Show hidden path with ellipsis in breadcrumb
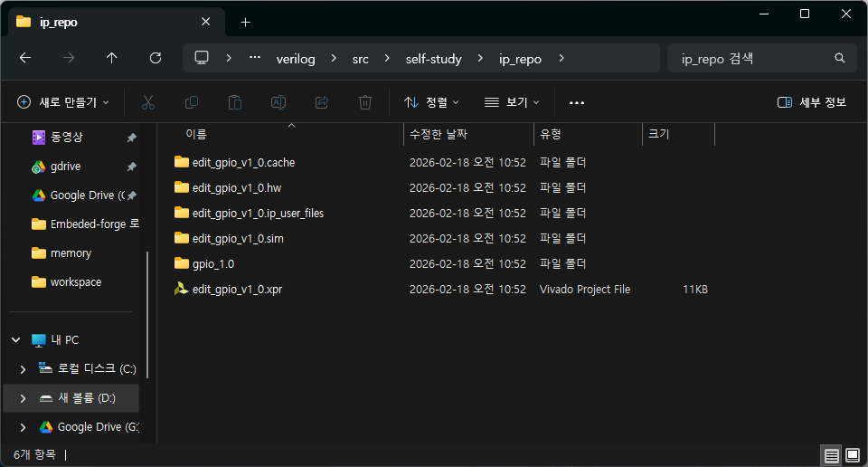This screenshot has height=467, width=868. [x=255, y=58]
